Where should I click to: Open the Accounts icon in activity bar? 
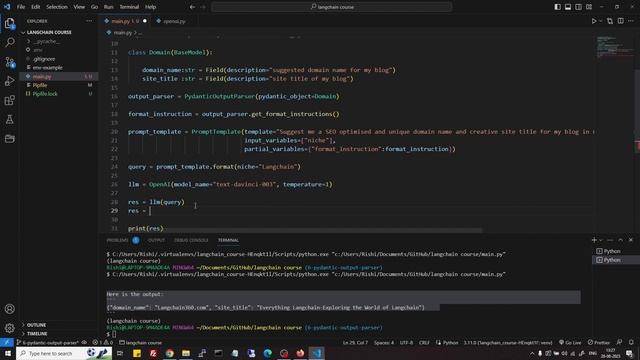[10, 309]
